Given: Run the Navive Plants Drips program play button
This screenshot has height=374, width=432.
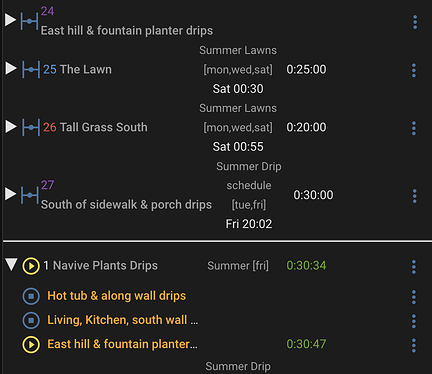Looking at the screenshot, I should [31, 266].
